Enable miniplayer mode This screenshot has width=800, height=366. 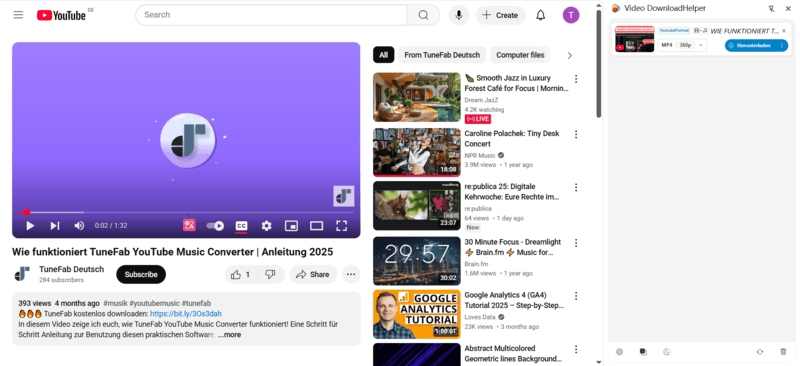(x=291, y=226)
